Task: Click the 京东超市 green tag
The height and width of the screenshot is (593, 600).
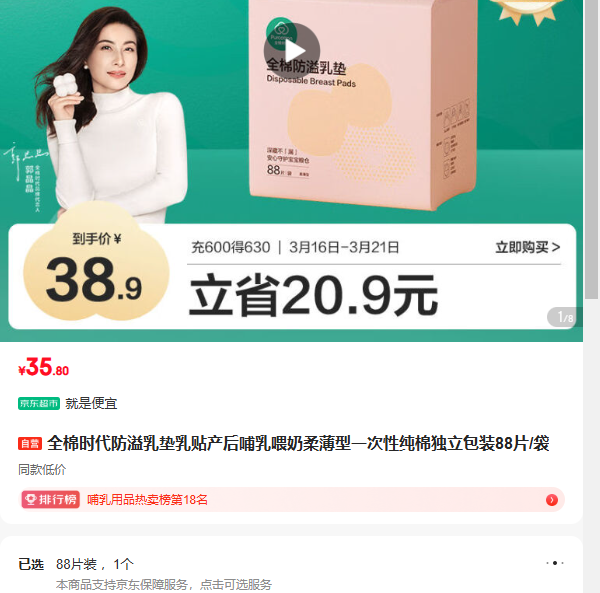Action: click(x=39, y=403)
